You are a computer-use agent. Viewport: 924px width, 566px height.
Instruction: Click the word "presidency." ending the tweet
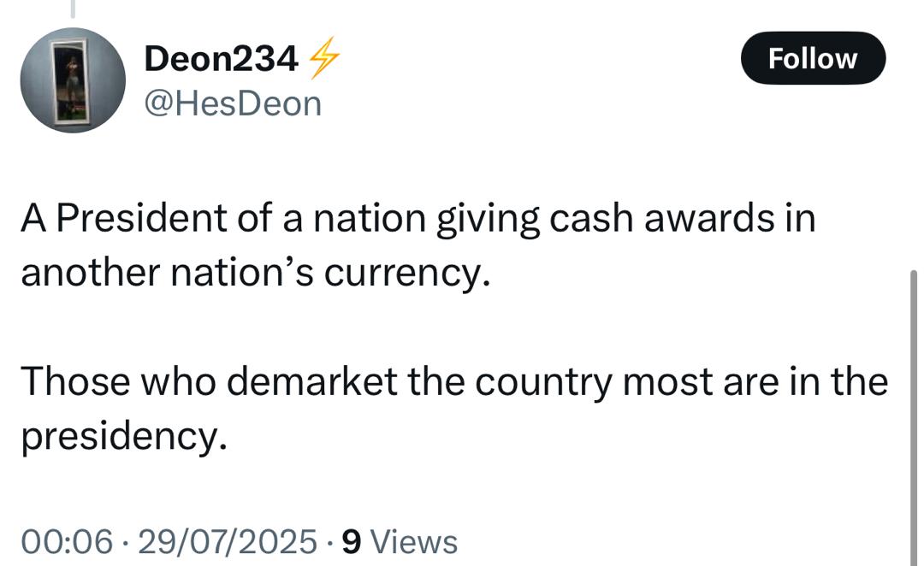point(124,435)
